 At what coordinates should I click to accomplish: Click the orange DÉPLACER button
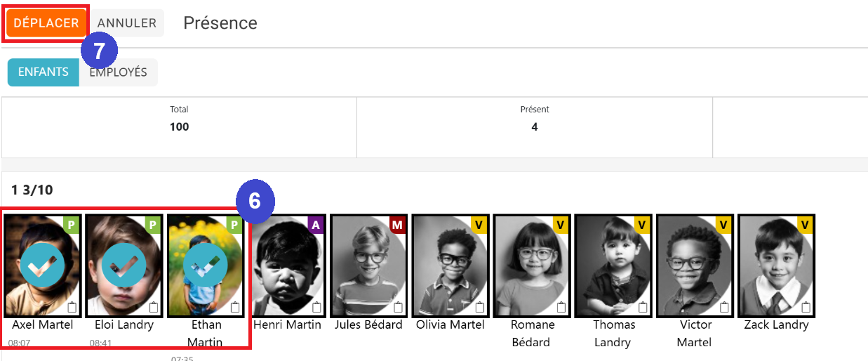point(46,23)
